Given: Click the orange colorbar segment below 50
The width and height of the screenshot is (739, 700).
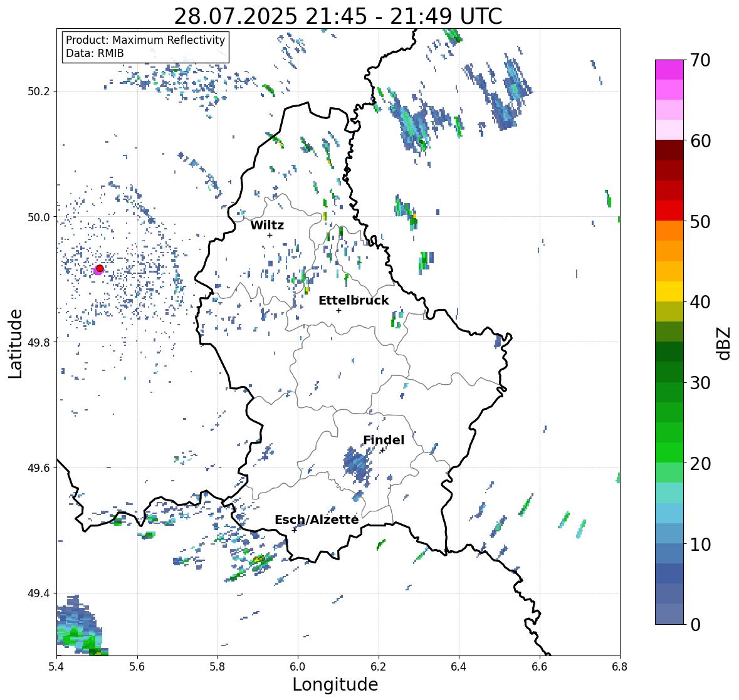Looking at the screenshot, I should point(669,231).
